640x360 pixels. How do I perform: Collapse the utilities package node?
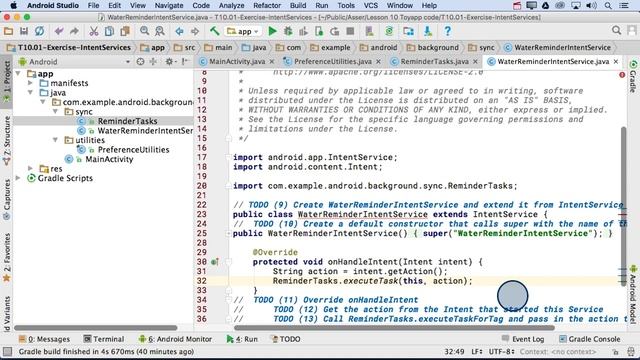click(x=56, y=140)
